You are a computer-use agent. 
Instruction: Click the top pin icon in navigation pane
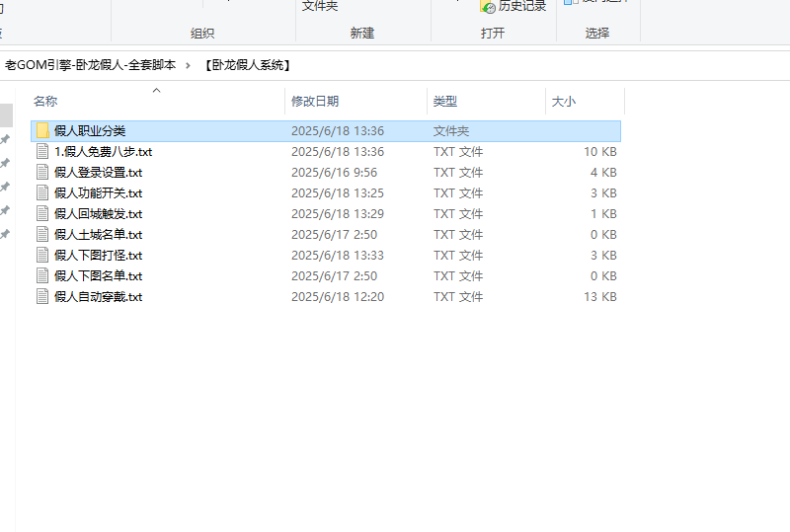tap(5, 140)
